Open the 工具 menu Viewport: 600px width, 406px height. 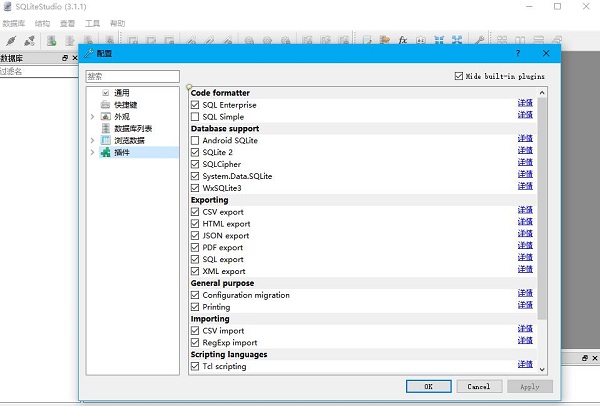(92, 22)
